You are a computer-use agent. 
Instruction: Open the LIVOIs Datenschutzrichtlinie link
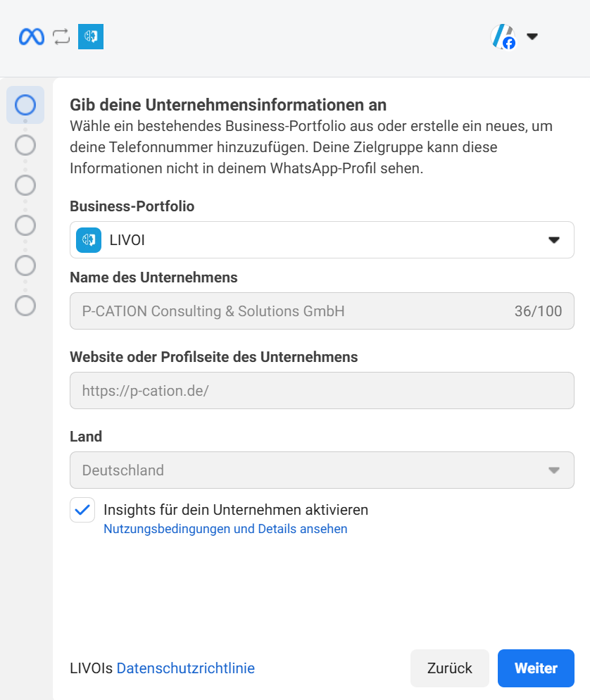click(x=186, y=668)
